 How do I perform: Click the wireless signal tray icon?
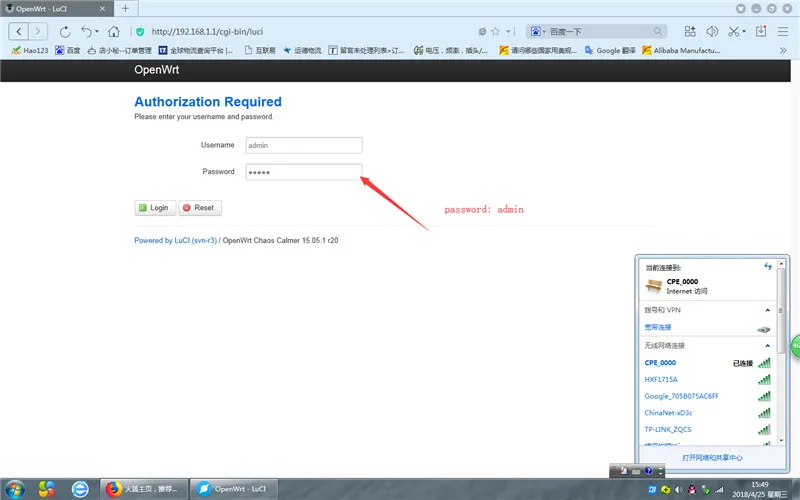[x=719, y=490]
